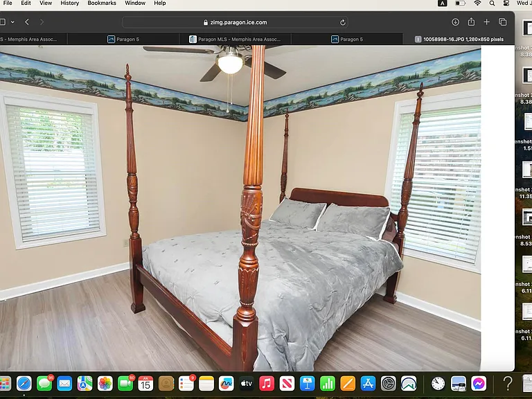Image resolution: width=532 pixels, height=399 pixels.
Task: Launch the Notes app from the Dock
Action: [x=206, y=384]
